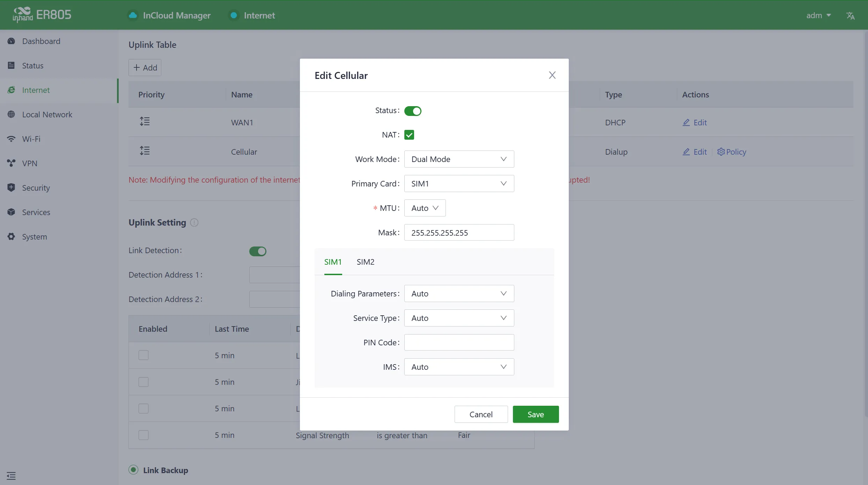This screenshot has width=868, height=485.
Task: Click the PIN Code input field
Action: tap(459, 343)
